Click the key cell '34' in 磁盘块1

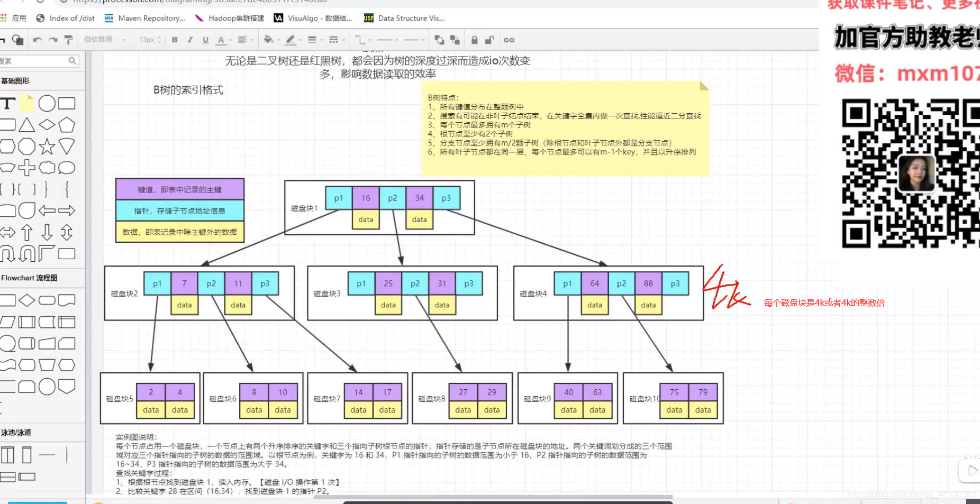(x=420, y=198)
